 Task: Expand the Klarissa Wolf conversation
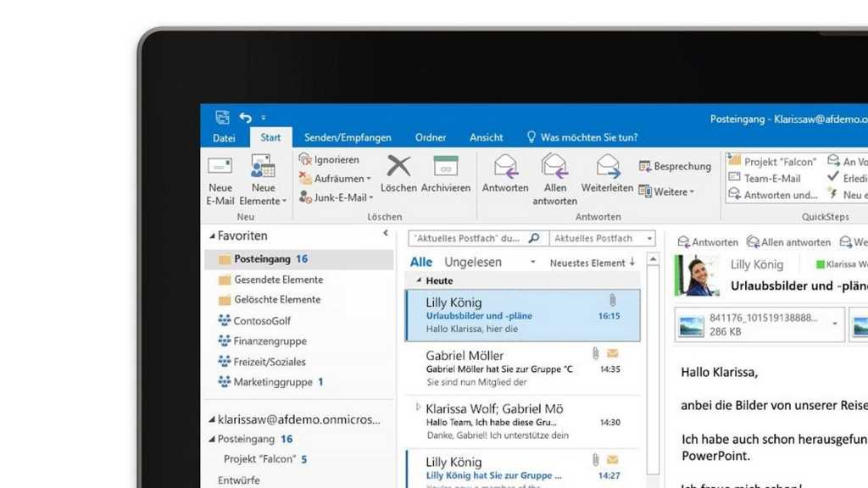[418, 408]
